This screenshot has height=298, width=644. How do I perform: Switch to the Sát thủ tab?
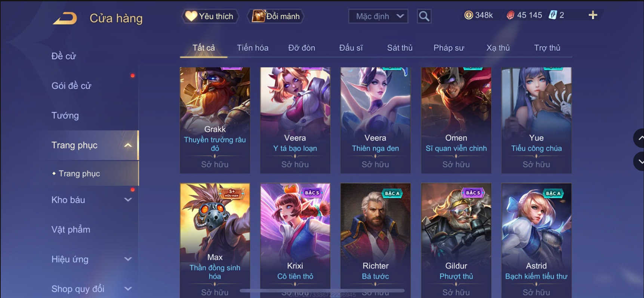[400, 48]
